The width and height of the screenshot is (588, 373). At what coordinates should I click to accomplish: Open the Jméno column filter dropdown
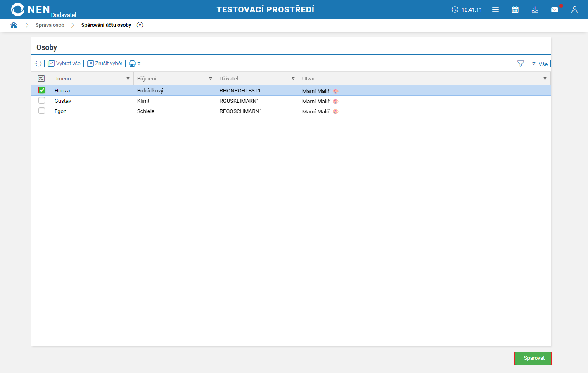point(128,78)
